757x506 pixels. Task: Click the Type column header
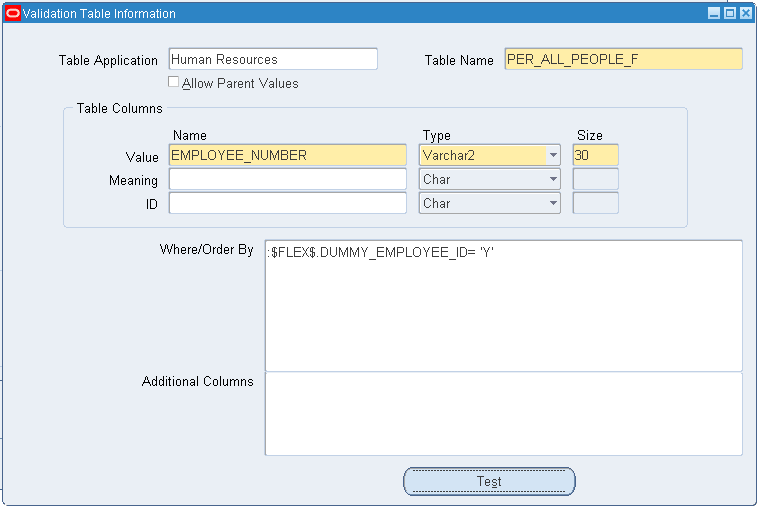[436, 136]
